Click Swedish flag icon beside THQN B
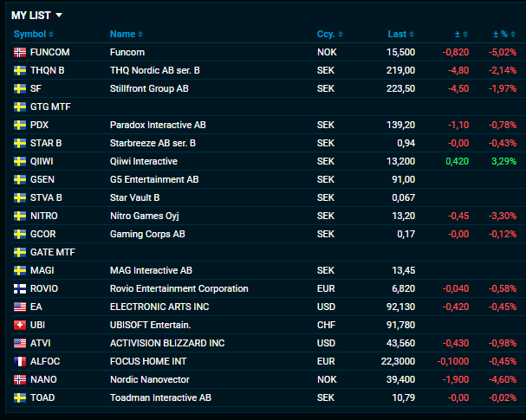Screen dimensions: 526x420 [20, 70]
